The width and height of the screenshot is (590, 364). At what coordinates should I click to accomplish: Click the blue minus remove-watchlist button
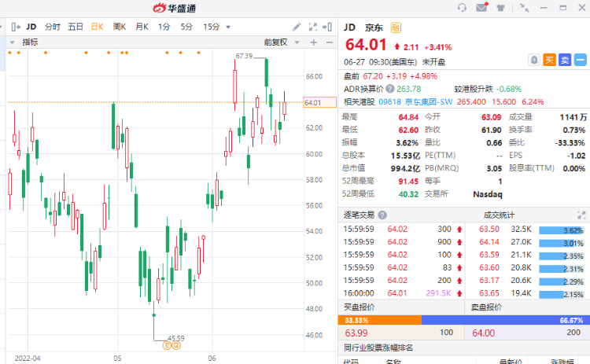581,60
